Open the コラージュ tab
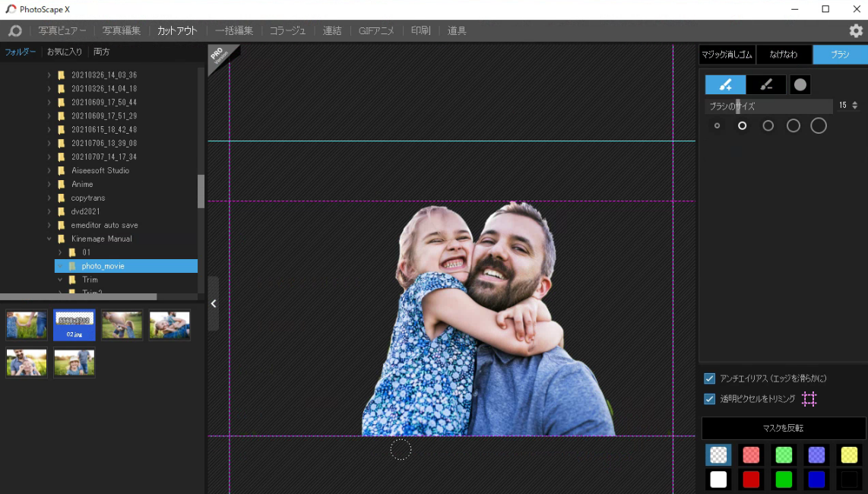Viewport: 868px width, 494px height. [x=287, y=31]
